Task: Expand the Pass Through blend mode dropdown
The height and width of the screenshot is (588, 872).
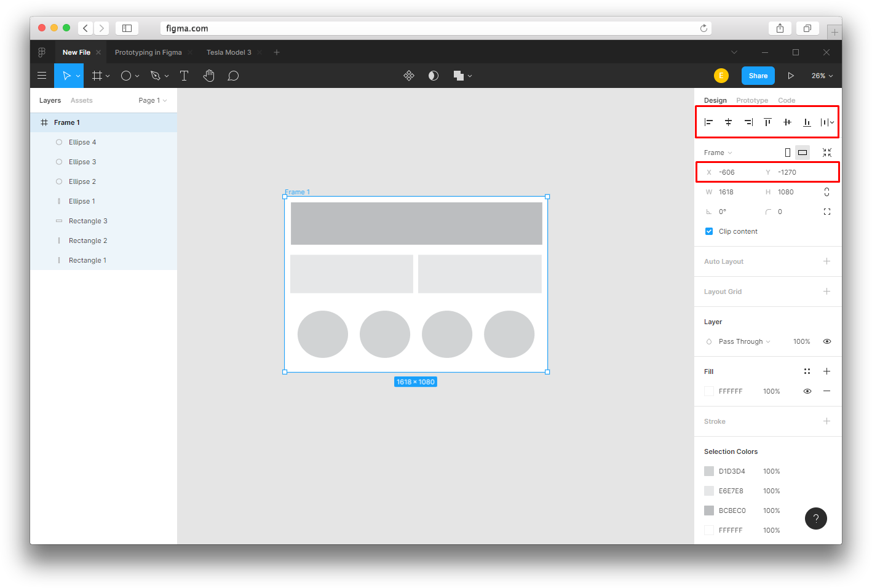Action: coord(744,341)
